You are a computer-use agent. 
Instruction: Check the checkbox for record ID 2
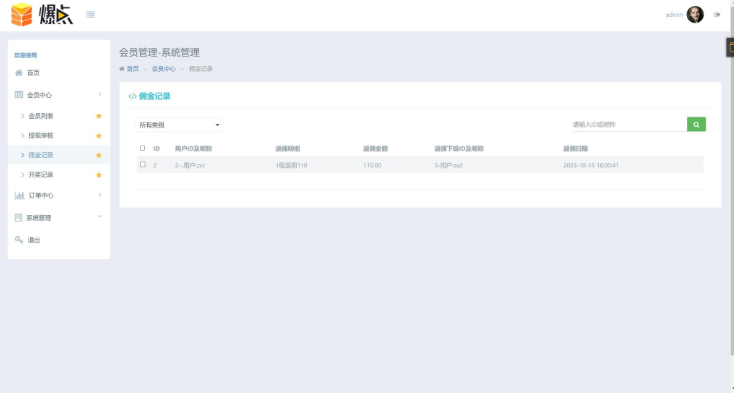coord(143,164)
